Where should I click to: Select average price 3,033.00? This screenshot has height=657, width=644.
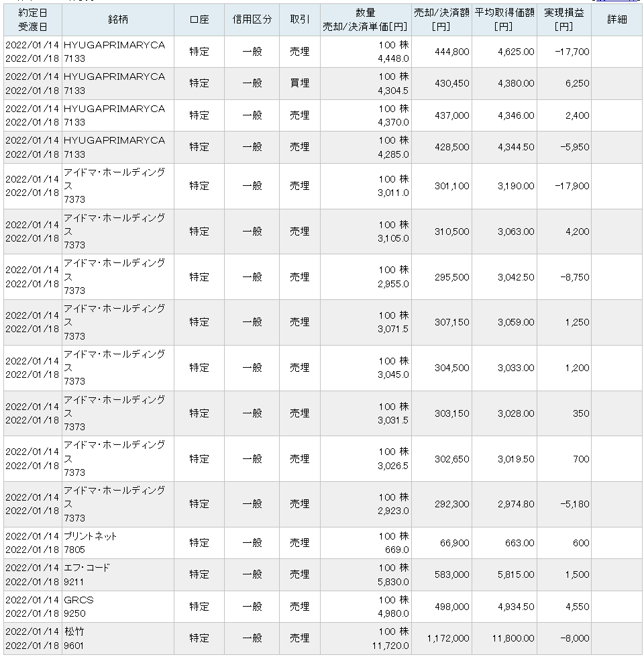tap(516, 368)
